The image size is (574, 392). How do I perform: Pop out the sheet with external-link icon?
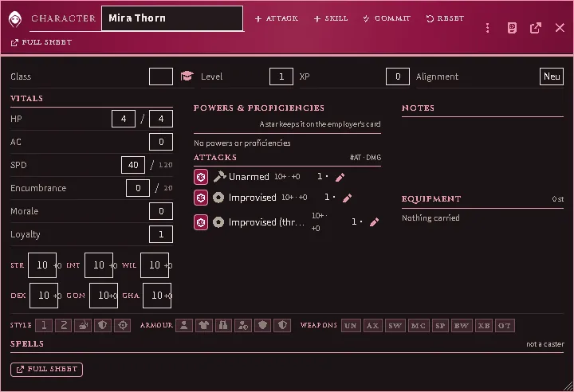click(x=536, y=28)
